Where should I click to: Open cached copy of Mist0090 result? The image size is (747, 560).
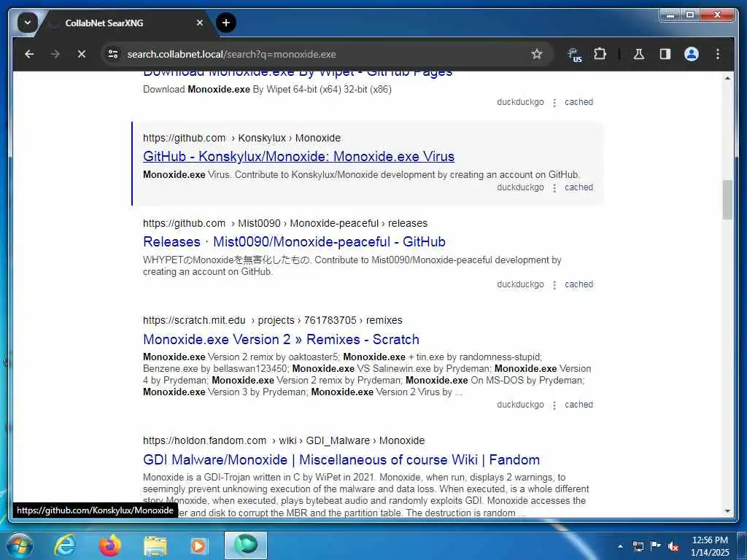tap(578, 284)
